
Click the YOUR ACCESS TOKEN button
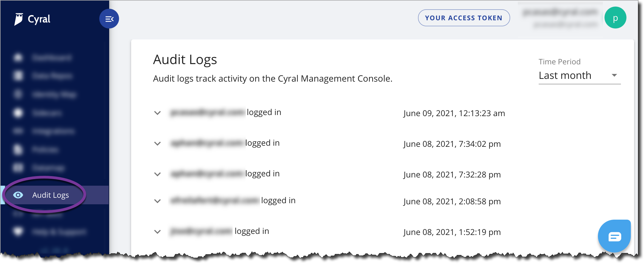[464, 18]
